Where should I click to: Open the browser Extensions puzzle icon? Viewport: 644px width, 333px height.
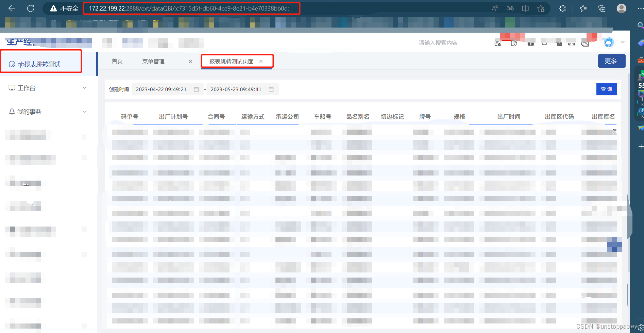click(563, 8)
